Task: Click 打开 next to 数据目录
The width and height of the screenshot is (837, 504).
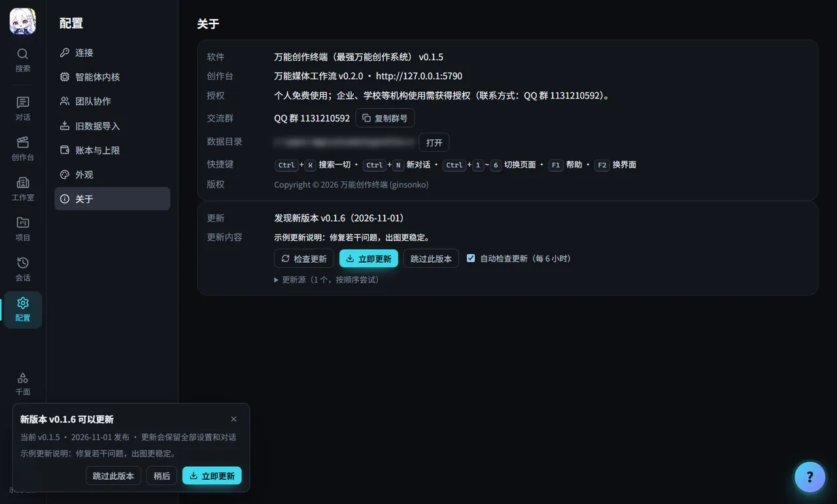Action: 434,143
